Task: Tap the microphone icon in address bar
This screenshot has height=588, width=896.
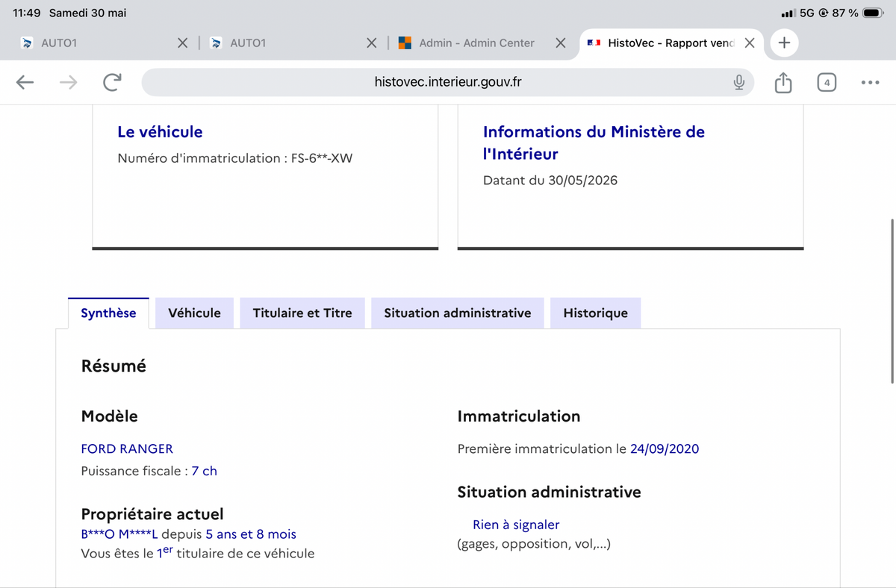Action: tap(738, 82)
